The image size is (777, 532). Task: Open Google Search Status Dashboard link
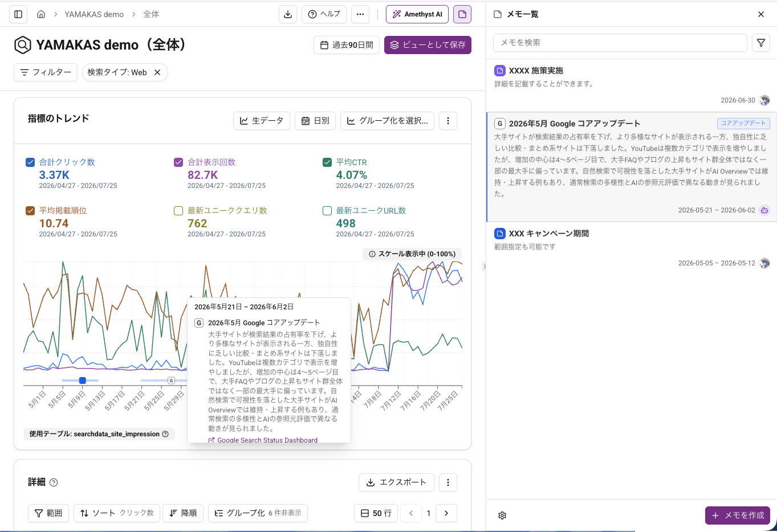(x=263, y=440)
